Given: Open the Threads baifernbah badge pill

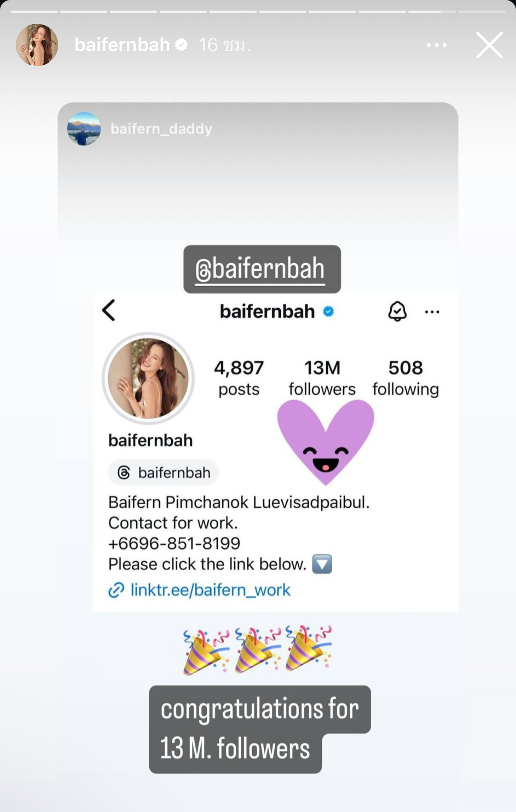Looking at the screenshot, I should [x=164, y=473].
